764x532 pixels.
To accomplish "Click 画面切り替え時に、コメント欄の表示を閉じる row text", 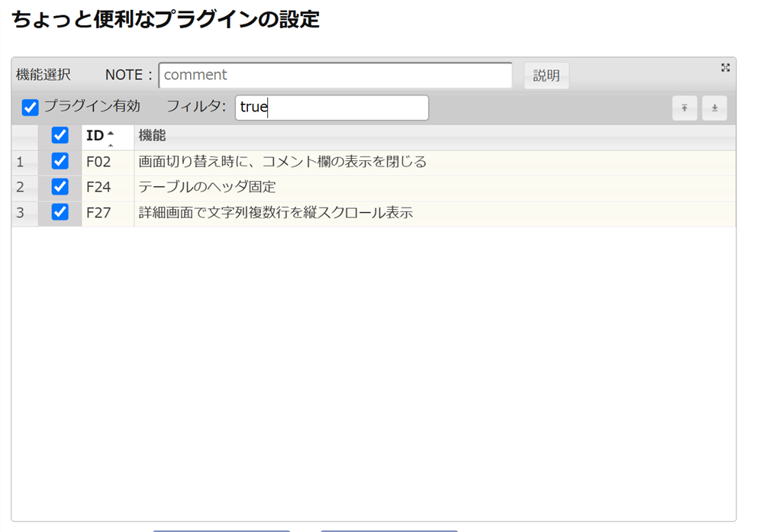I will pyautogui.click(x=282, y=162).
